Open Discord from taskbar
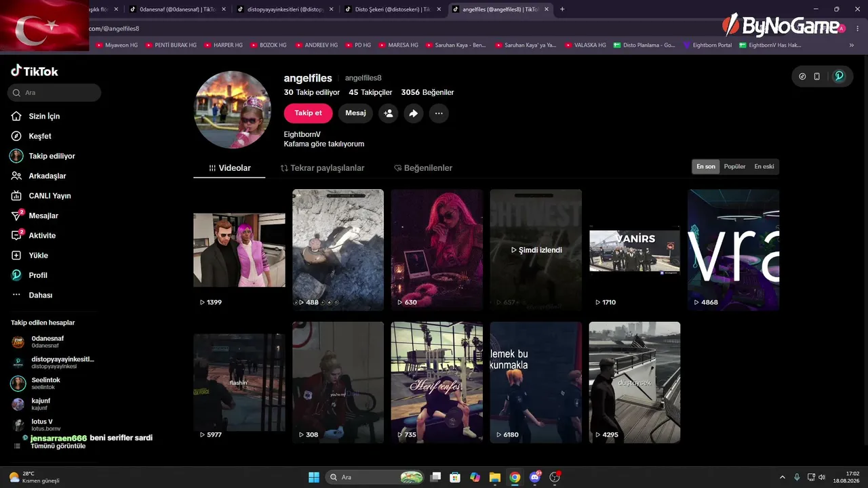 535,477
